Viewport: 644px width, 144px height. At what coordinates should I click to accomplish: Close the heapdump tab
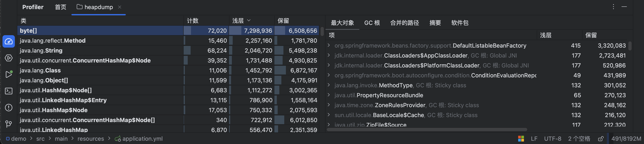coord(119,7)
